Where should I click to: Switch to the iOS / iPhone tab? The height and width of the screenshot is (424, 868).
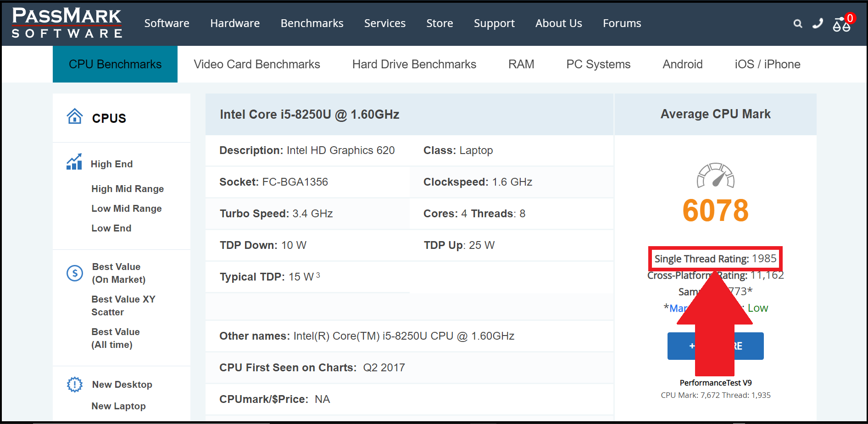tap(767, 64)
